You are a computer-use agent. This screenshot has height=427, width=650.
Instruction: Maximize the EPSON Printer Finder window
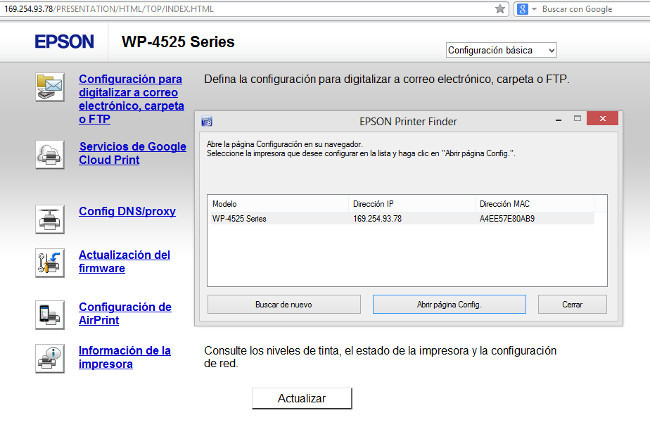pos(577,119)
